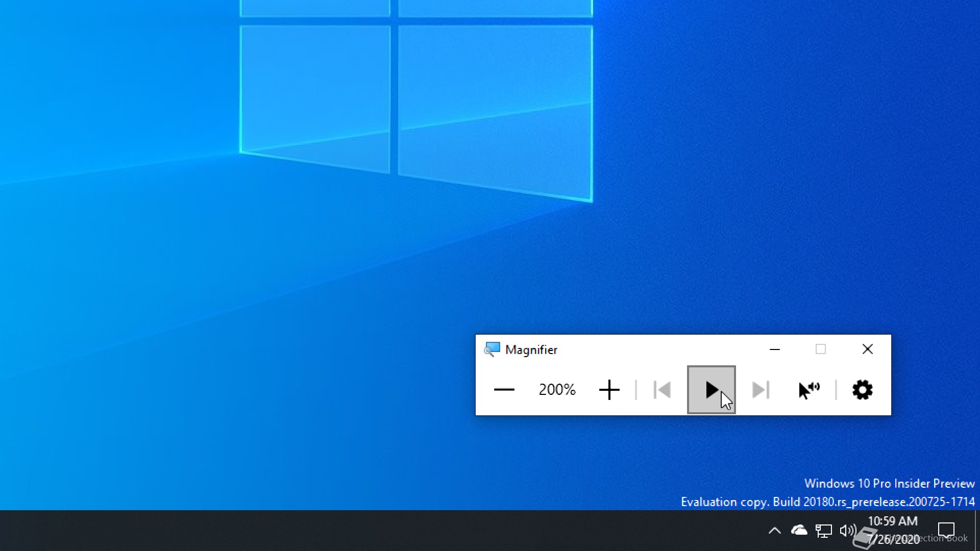
Task: Show hidden icons in the system tray
Action: [x=774, y=531]
